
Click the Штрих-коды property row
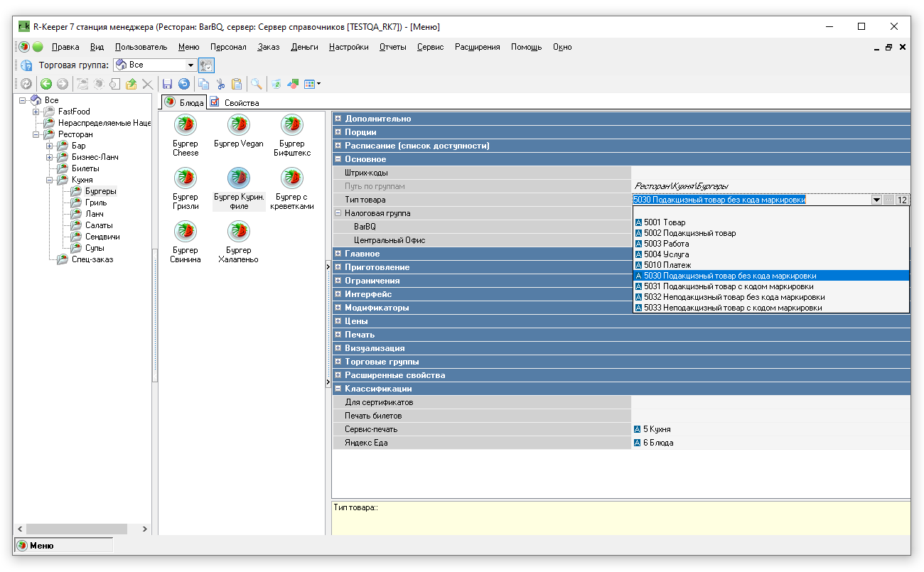coord(622,173)
